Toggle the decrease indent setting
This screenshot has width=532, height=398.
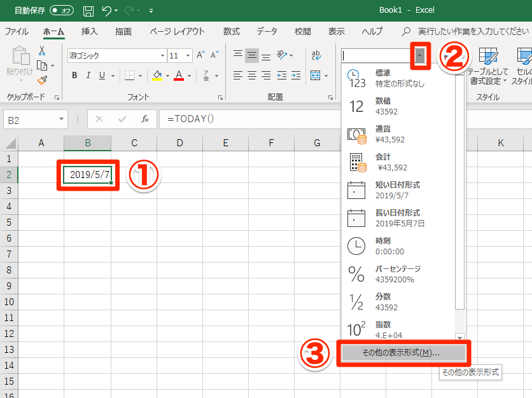click(x=281, y=76)
